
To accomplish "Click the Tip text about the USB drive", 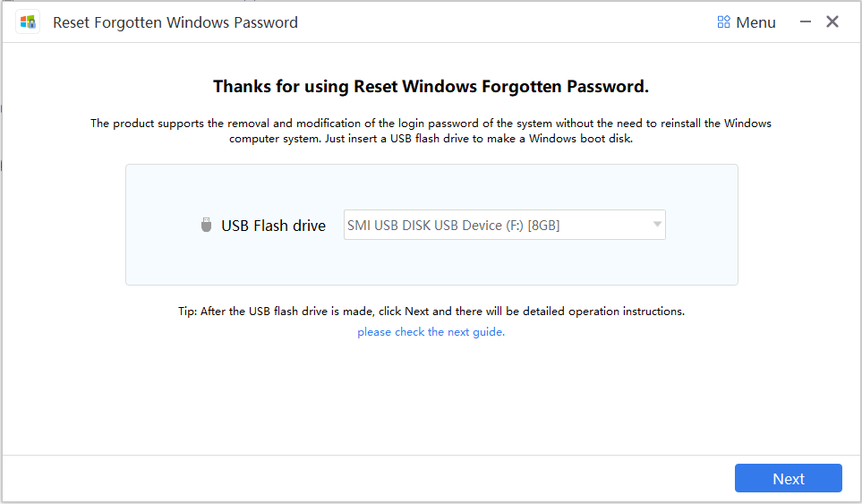I will 431,312.
